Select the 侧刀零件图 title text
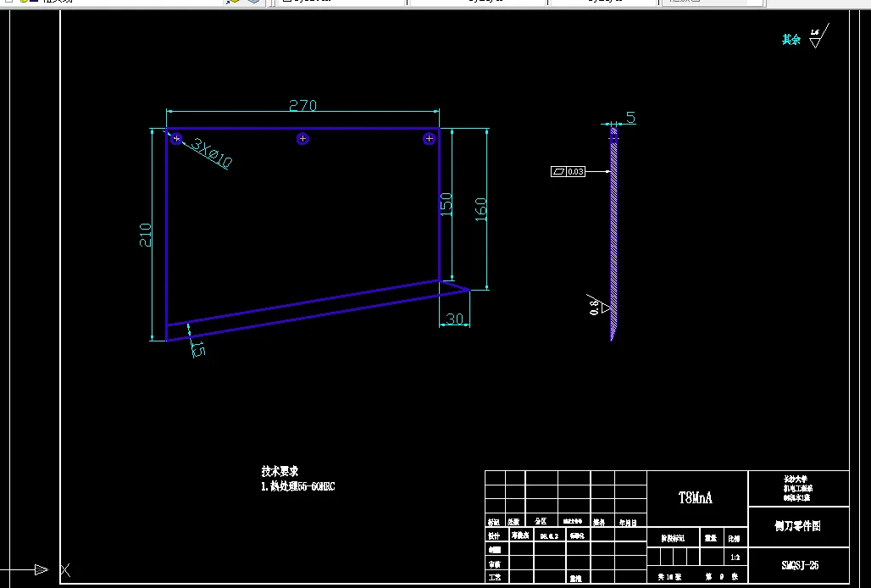 point(797,526)
